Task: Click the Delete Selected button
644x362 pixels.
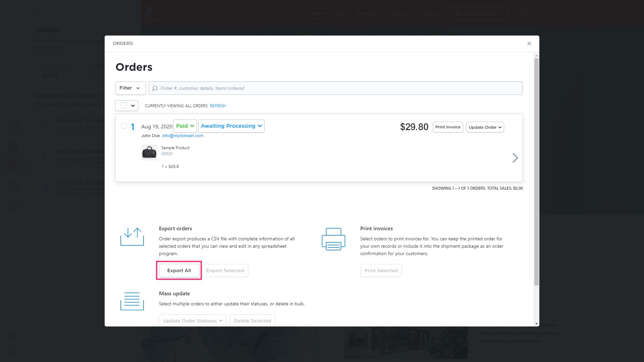Action: [253, 321]
